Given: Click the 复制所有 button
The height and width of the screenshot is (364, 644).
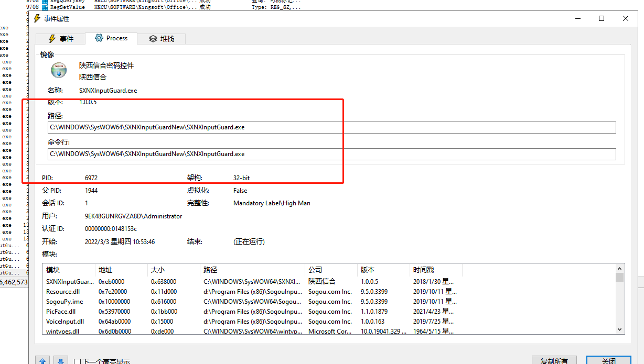Looking at the screenshot, I should coord(554,361).
